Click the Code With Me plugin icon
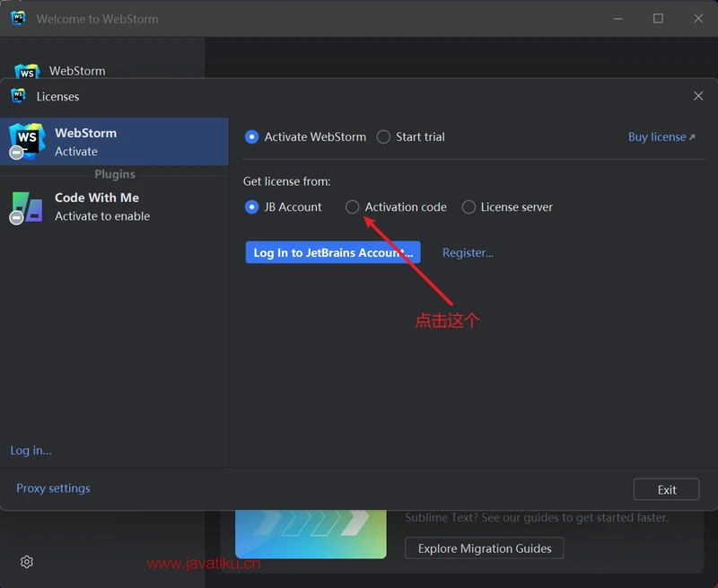718x588 pixels. [x=26, y=206]
